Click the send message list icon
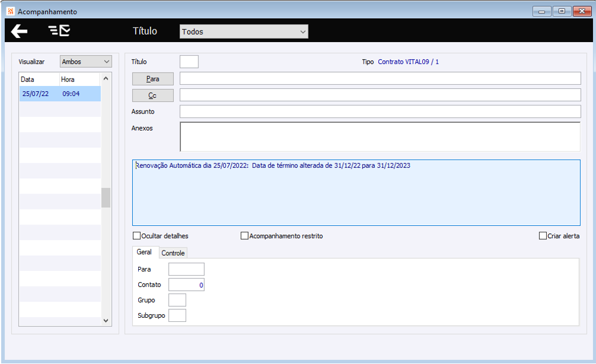The image size is (596, 364). [x=59, y=30]
